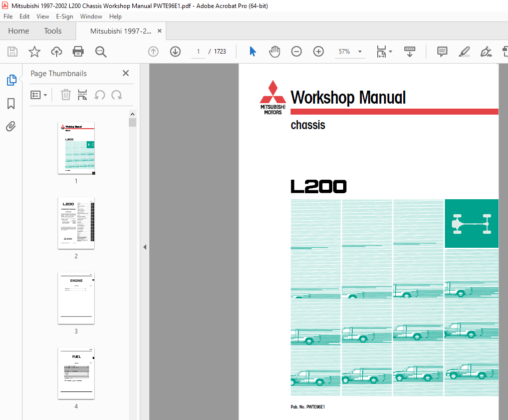Select the Mitsubishi 1997-2... document tab

point(121,31)
